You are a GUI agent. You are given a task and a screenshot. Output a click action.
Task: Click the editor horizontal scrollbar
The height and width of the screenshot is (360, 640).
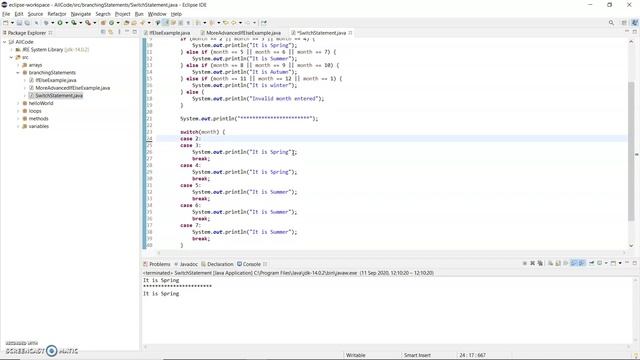pos(391,253)
